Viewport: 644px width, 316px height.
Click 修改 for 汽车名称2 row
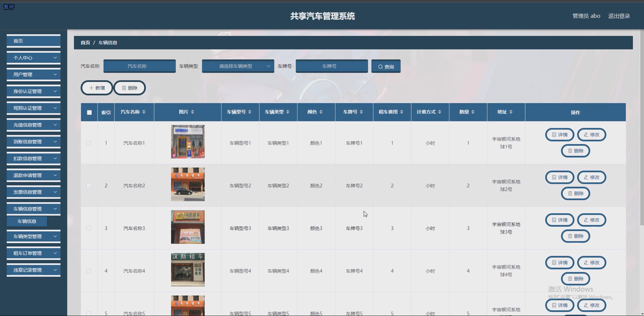pyautogui.click(x=592, y=177)
